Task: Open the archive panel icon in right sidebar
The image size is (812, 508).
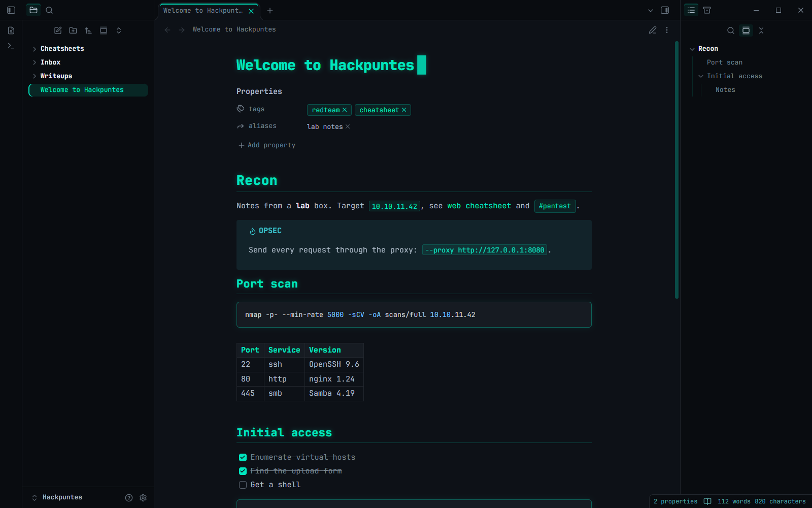Action: [x=707, y=10]
